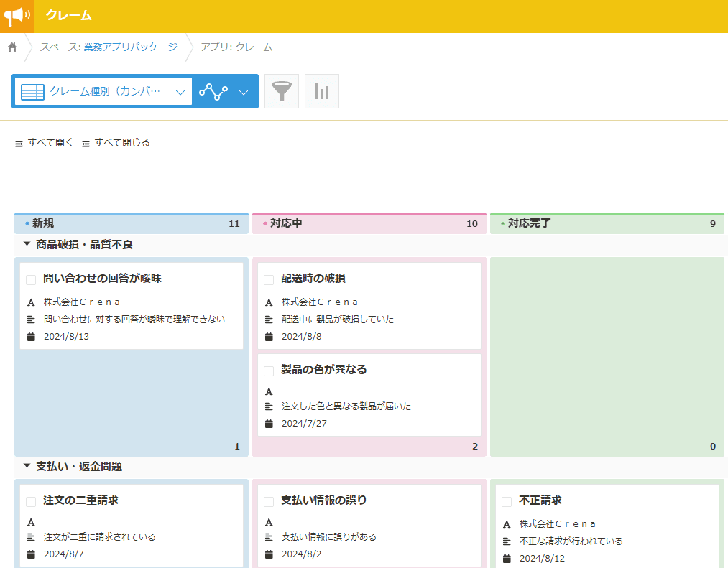Click the 対応中 column count 10

[x=471, y=224]
